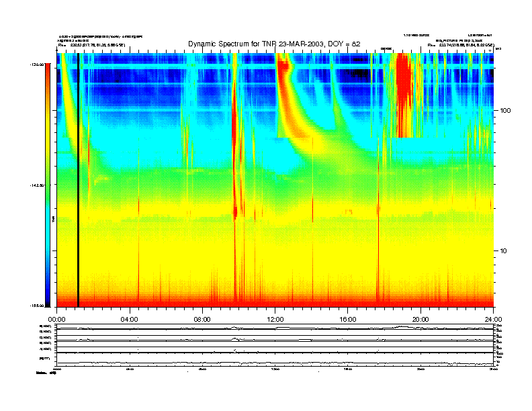Click the '04:00' time axis label
The image size is (532, 411).
(130, 320)
